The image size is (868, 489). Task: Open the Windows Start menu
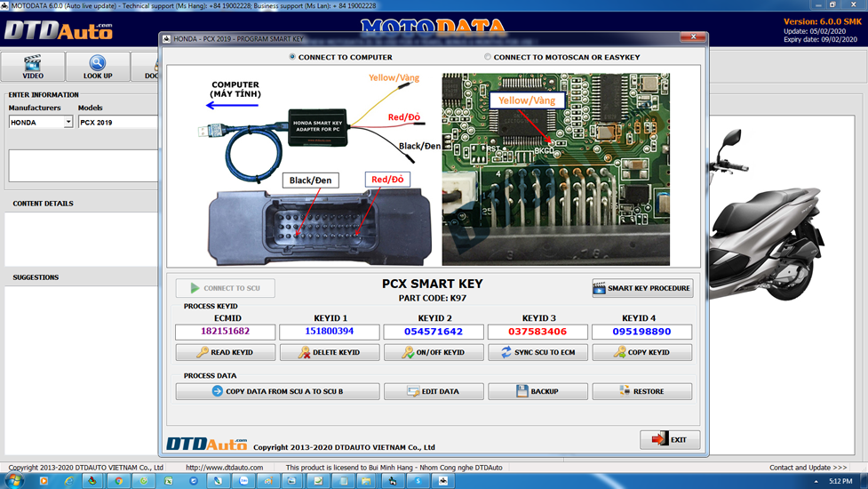(14, 481)
